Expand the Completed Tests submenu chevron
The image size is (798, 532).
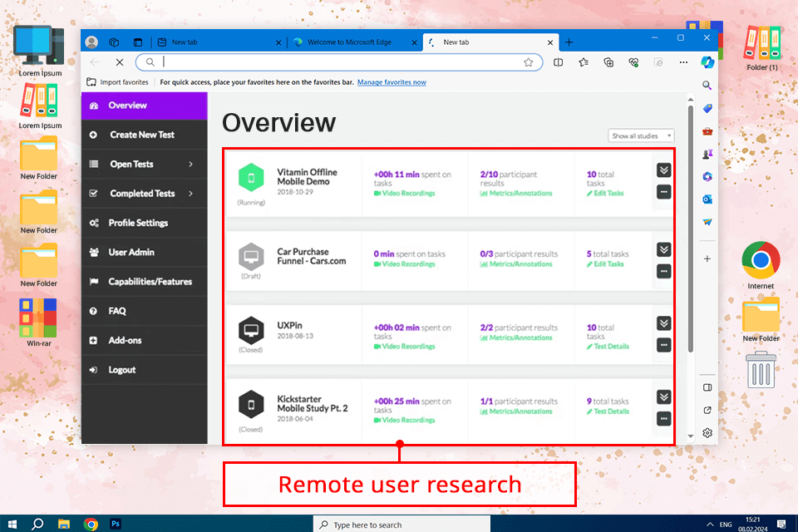tap(191, 194)
